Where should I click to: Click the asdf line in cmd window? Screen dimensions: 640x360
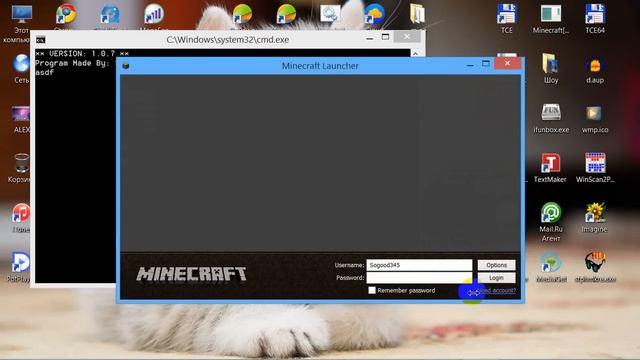pos(44,72)
